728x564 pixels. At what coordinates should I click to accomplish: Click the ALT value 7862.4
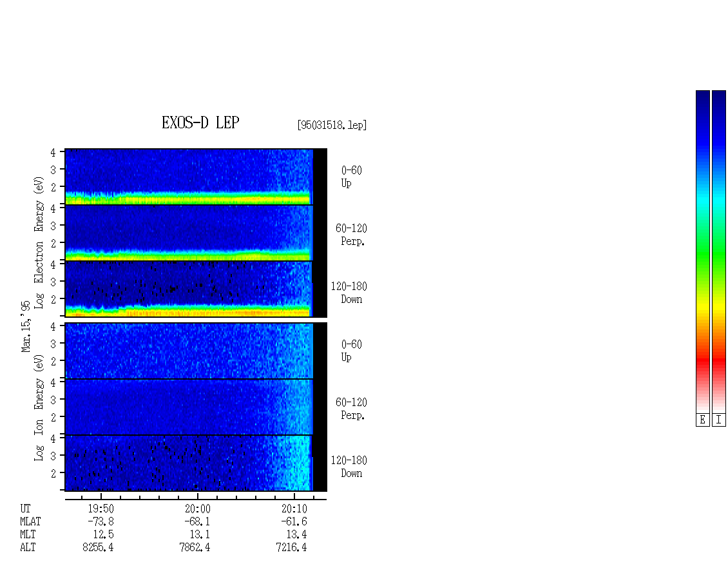tap(195, 548)
